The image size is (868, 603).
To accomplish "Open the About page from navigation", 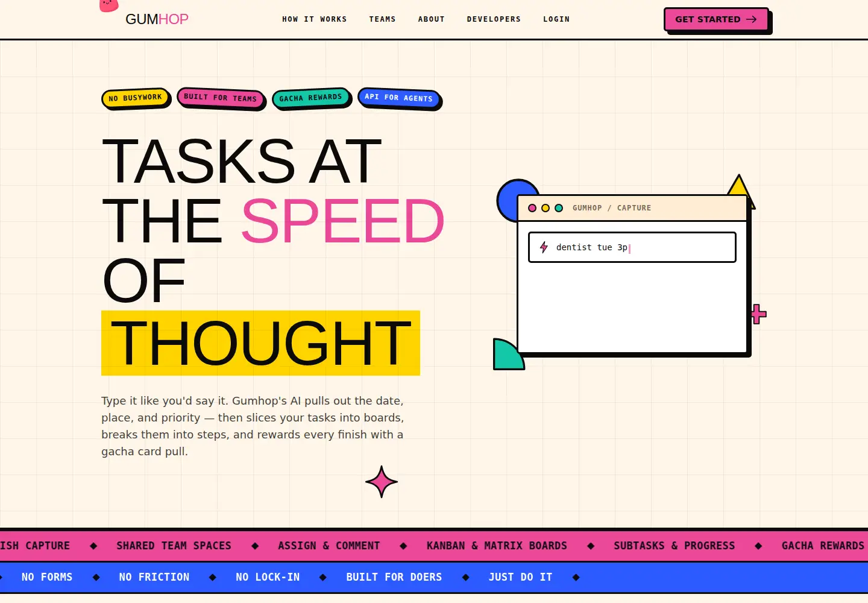I will 432,19.
